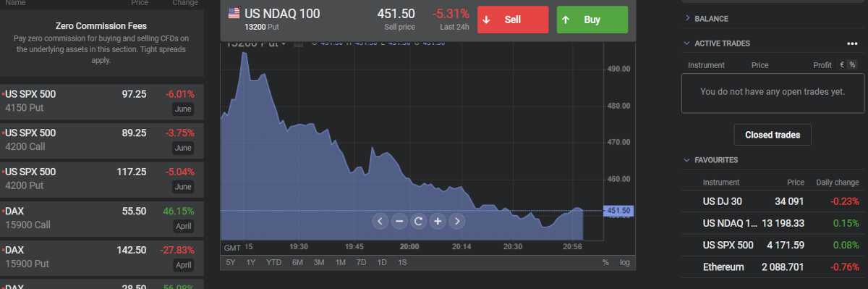
Task: Click GMT timezone label on chart
Action: click(x=232, y=247)
